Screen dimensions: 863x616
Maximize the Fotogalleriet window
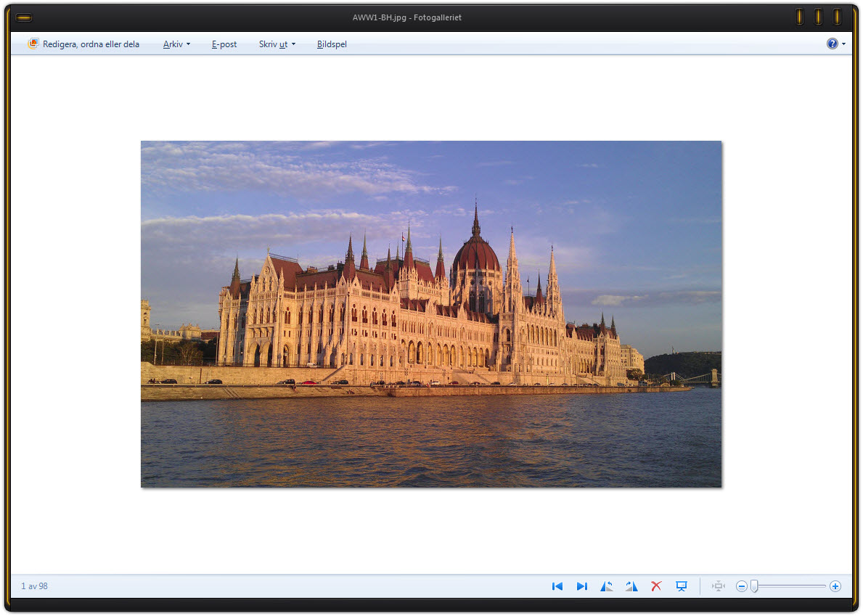pyautogui.click(x=818, y=17)
